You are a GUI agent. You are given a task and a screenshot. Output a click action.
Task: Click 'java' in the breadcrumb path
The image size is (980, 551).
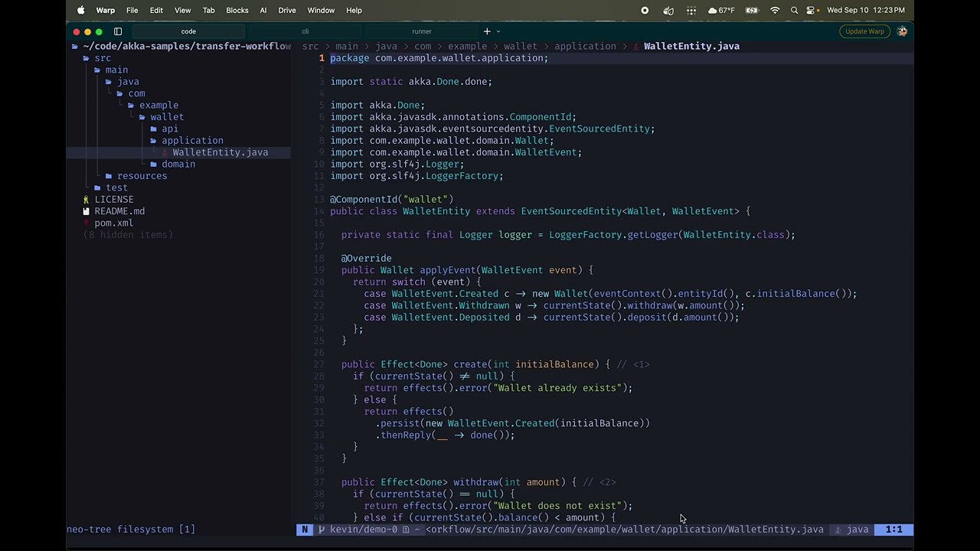[386, 46]
